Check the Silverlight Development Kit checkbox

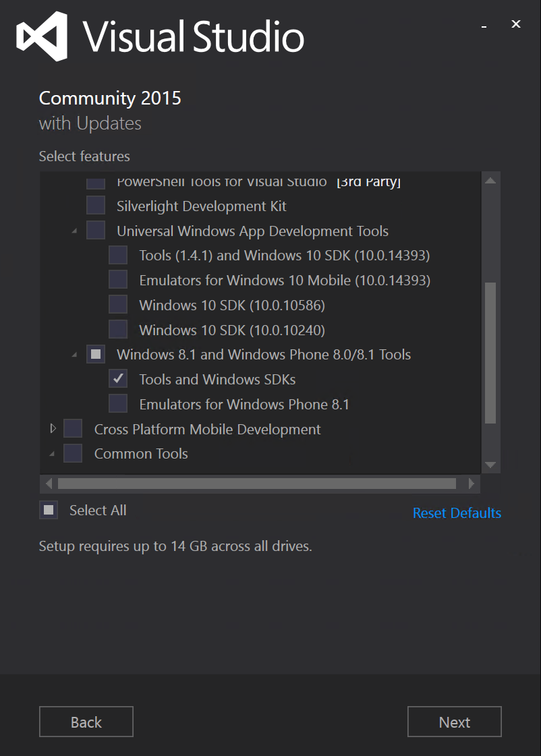coord(96,206)
